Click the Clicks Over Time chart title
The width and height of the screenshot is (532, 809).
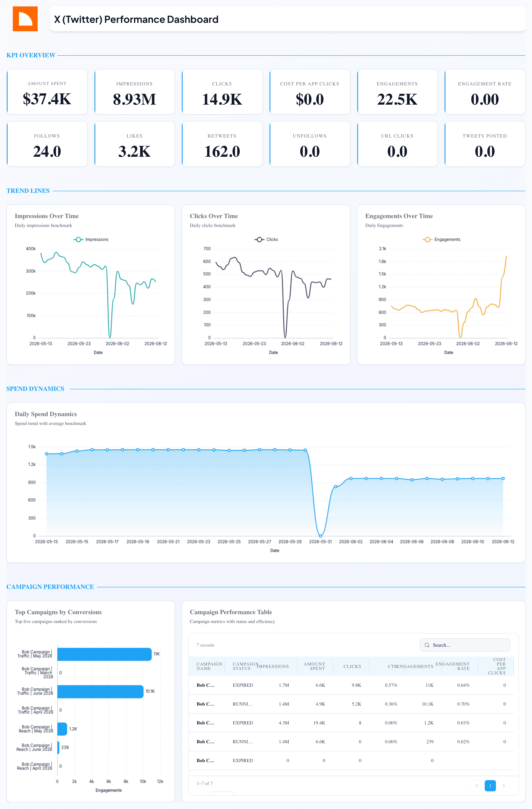(214, 216)
